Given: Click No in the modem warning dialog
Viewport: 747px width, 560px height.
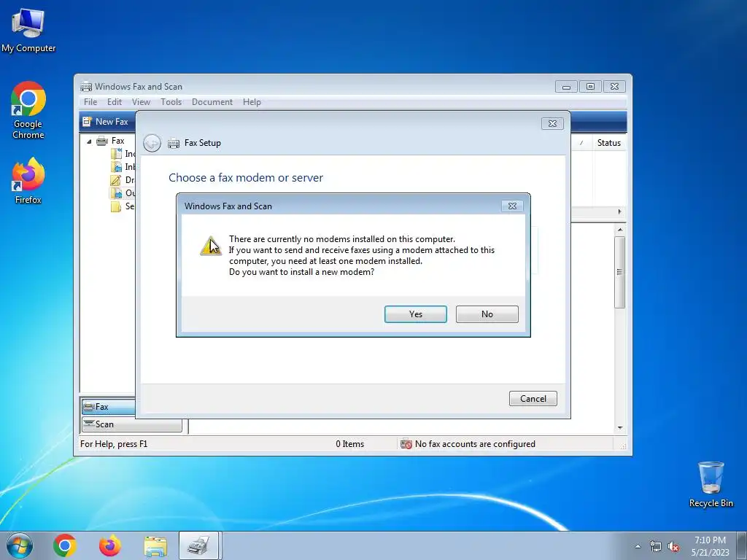Looking at the screenshot, I should pos(487,314).
